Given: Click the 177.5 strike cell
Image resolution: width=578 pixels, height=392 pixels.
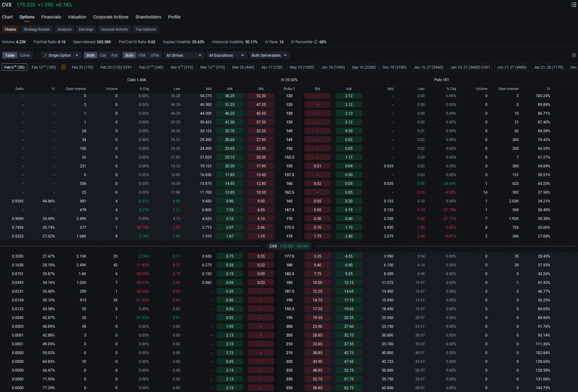Looking at the screenshot, I should 288,256.
